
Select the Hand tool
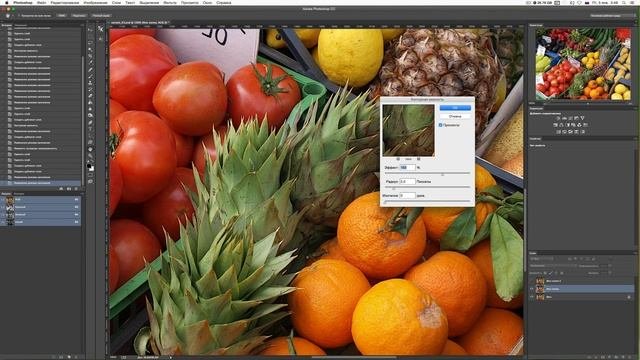pos(90,149)
